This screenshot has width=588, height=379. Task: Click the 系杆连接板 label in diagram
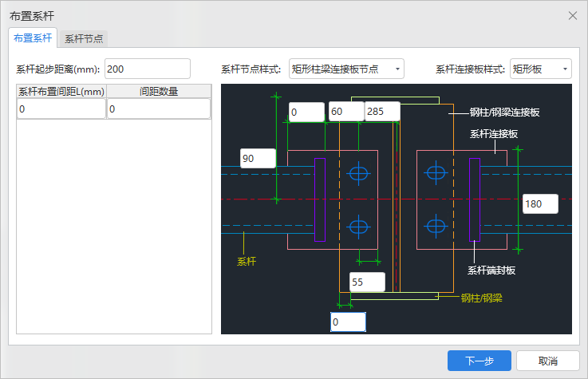pyautogui.click(x=494, y=134)
